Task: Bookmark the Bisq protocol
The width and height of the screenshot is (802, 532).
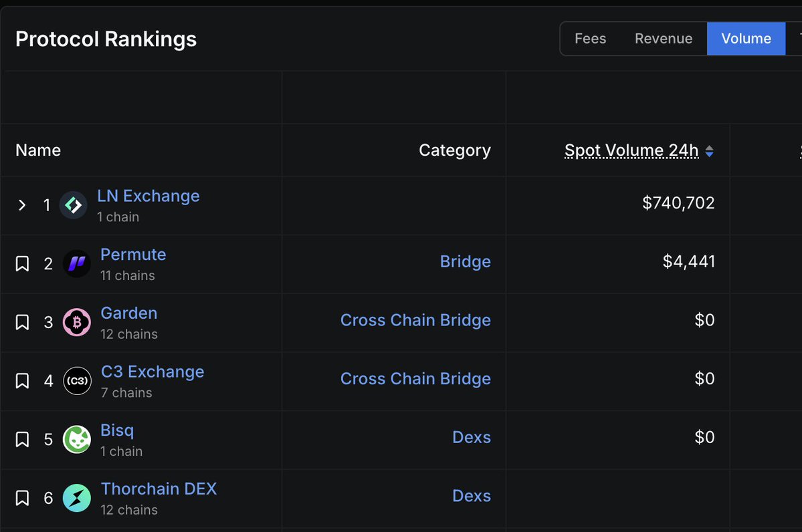Action: click(22, 440)
